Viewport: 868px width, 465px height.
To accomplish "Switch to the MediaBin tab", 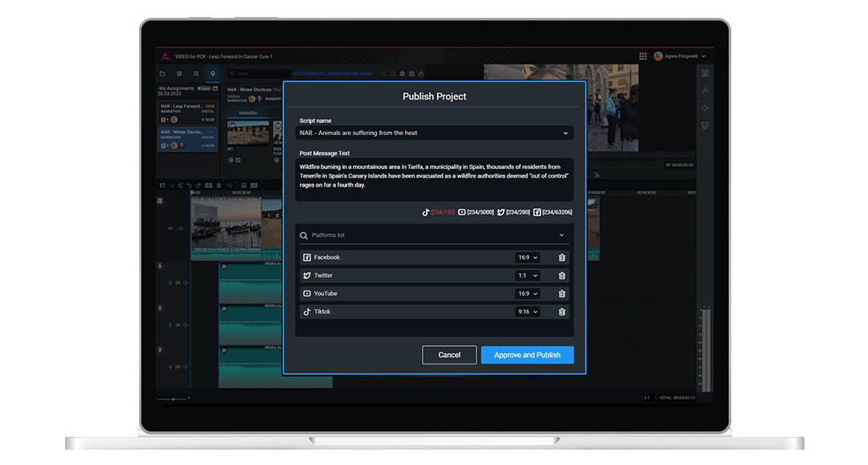I will coord(248,113).
